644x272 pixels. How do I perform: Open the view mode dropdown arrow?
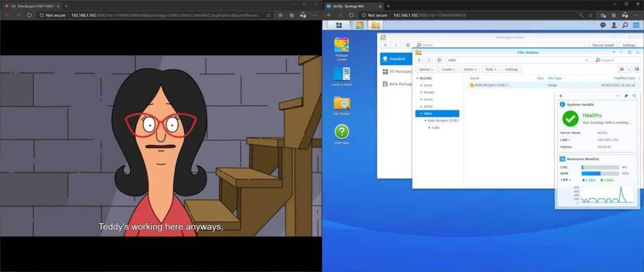[629, 69]
